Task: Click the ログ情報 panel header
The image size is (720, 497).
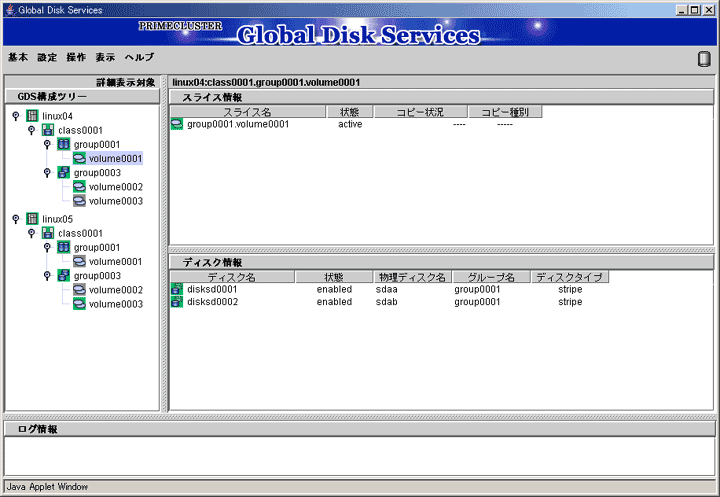Action: [x=360, y=429]
